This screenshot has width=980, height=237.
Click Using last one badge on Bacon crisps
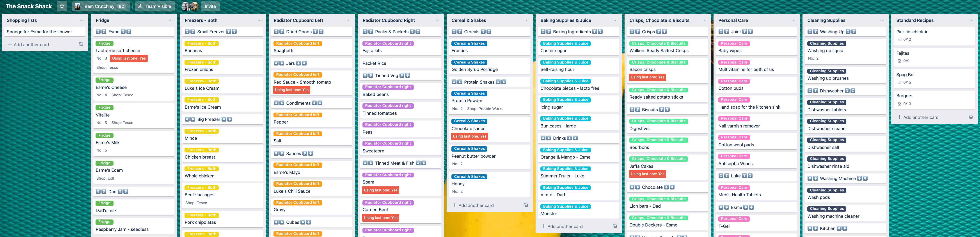click(648, 77)
